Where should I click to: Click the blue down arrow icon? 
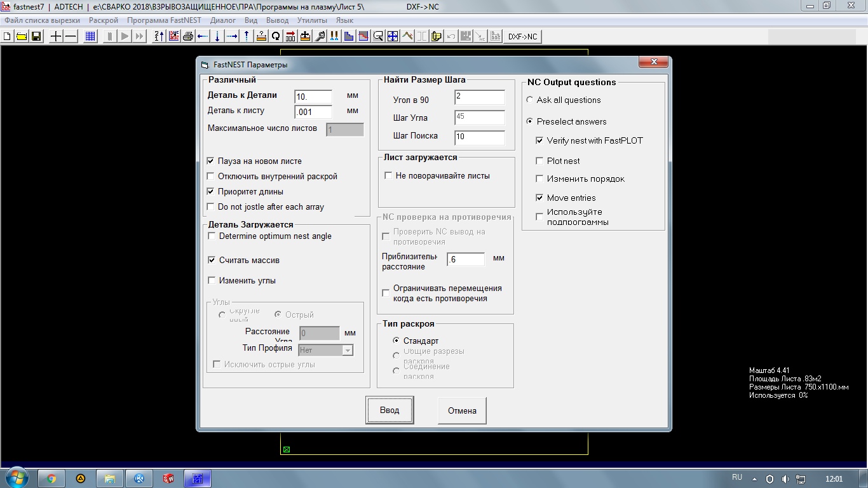217,36
